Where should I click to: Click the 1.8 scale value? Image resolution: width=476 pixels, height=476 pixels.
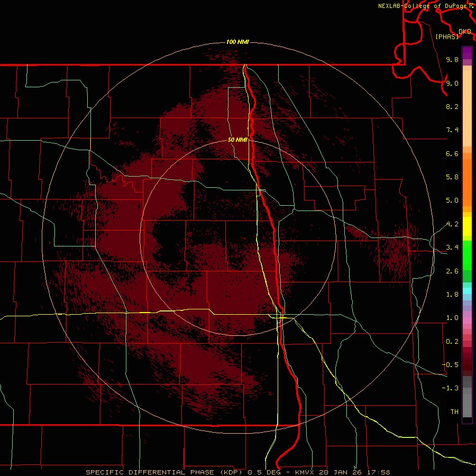click(x=452, y=295)
